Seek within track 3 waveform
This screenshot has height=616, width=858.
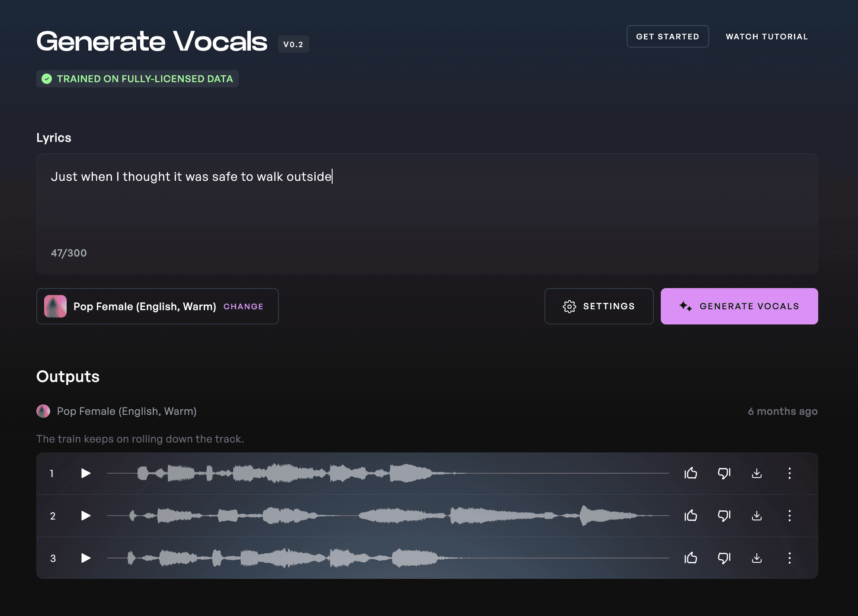[x=388, y=558]
